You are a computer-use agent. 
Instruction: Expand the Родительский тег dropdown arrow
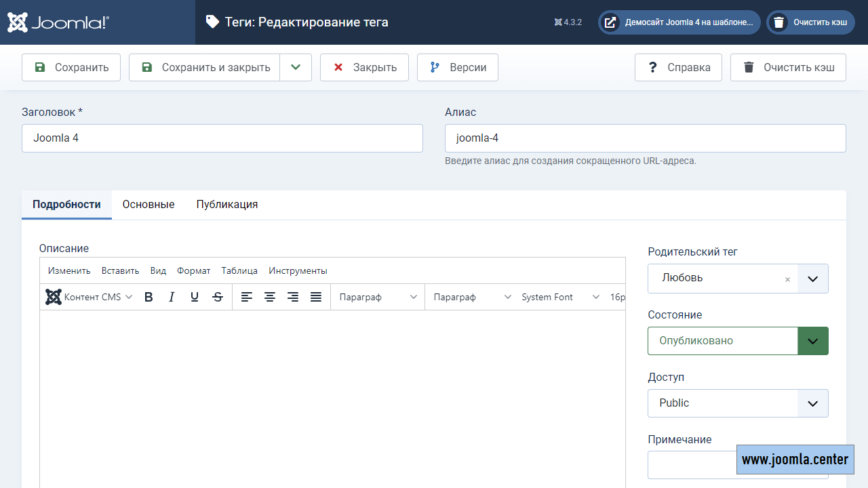tap(813, 279)
